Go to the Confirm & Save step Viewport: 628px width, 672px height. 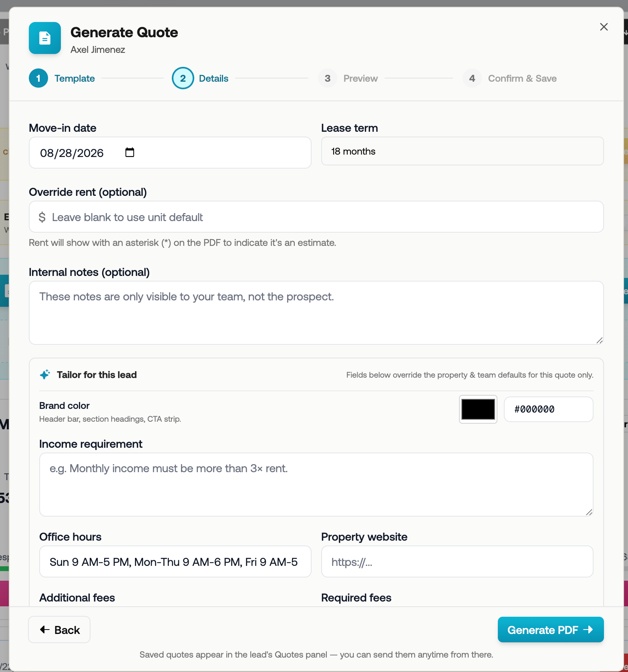522,78
